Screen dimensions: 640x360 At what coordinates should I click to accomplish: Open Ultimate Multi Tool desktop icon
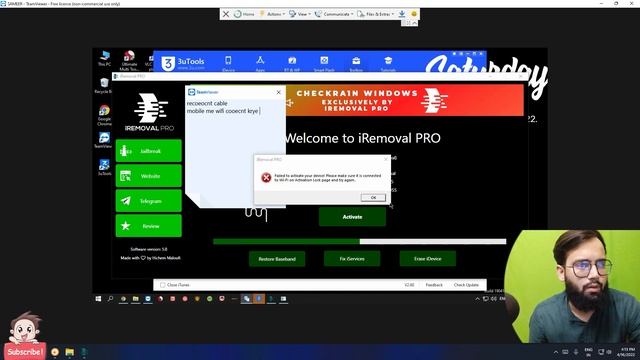point(129,60)
